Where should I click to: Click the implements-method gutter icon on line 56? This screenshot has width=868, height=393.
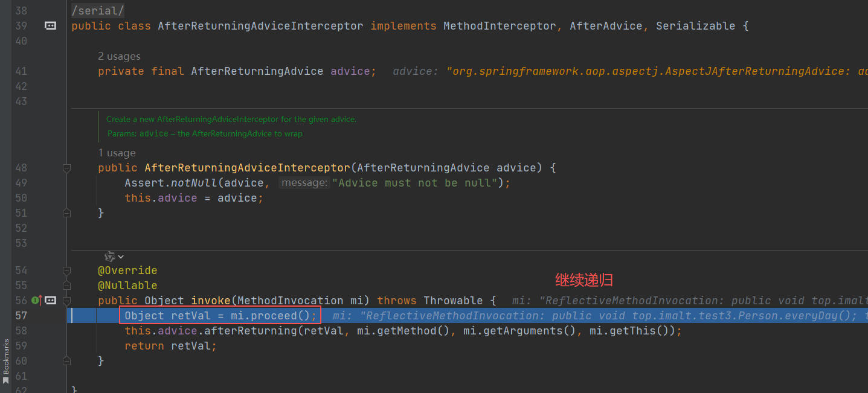(x=36, y=300)
